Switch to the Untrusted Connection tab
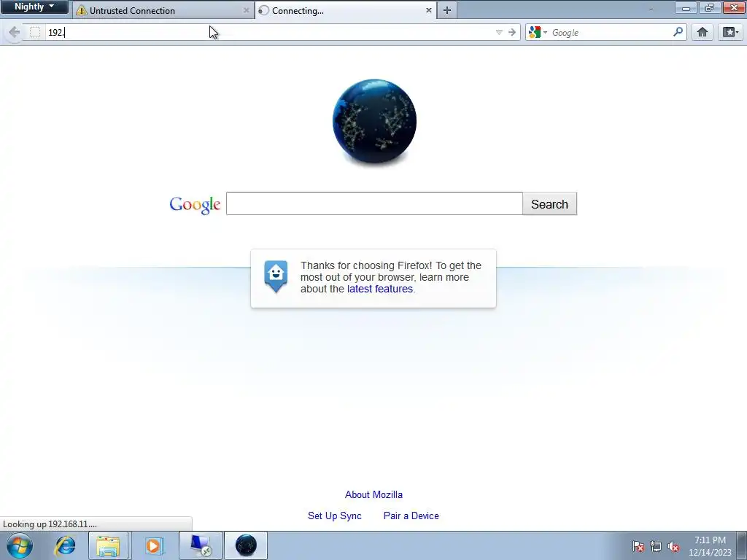747x560 pixels. pyautogui.click(x=163, y=10)
